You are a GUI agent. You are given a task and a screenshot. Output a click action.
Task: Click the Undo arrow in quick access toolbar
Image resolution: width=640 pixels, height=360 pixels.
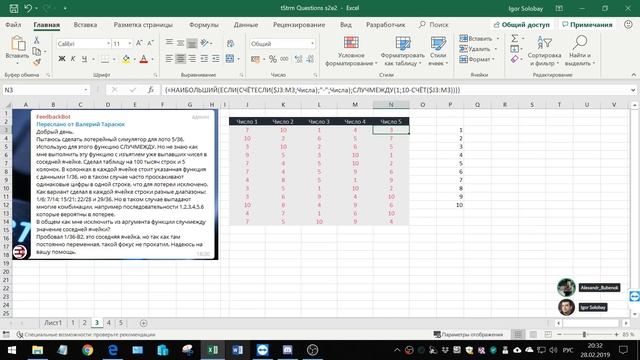tap(28, 8)
